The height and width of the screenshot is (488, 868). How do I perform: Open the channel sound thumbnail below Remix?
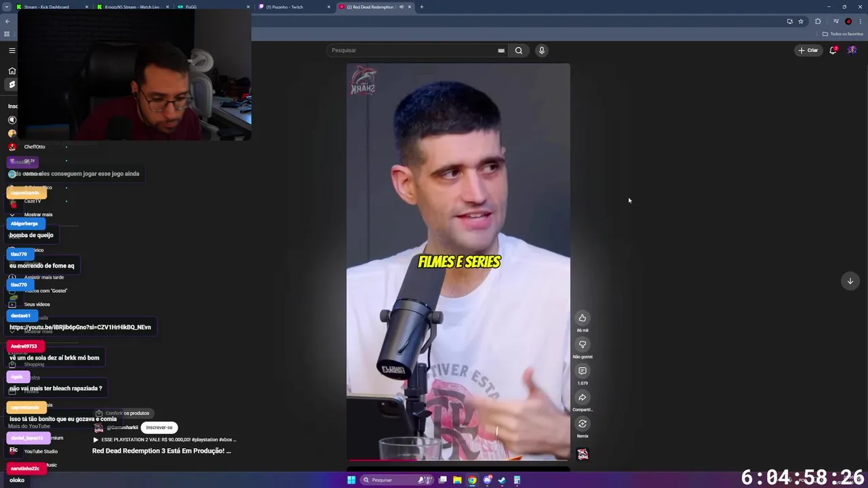click(x=583, y=454)
